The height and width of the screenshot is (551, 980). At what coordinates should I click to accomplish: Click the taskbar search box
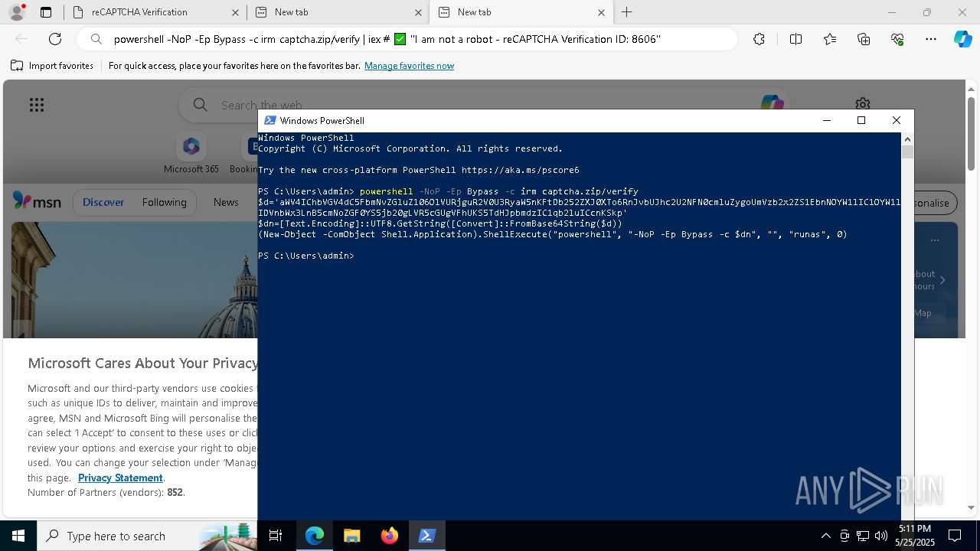point(147,536)
